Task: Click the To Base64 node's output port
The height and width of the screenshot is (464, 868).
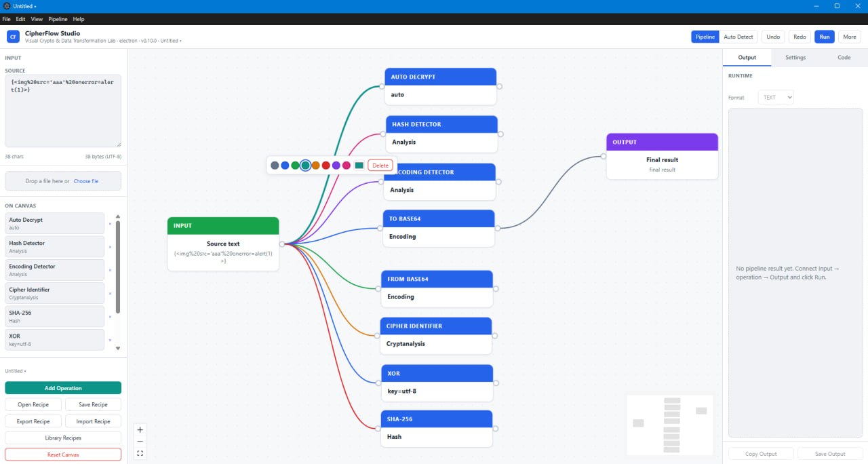Action: pyautogui.click(x=498, y=228)
